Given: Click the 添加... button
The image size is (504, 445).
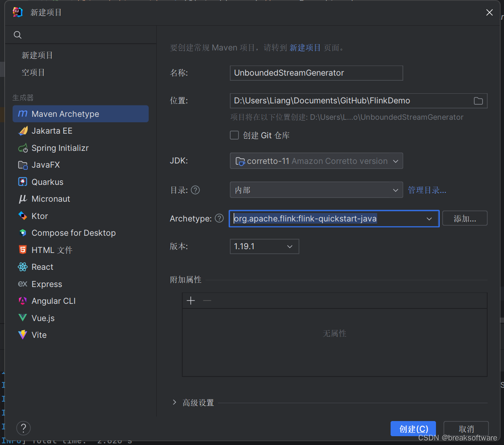Looking at the screenshot, I should [465, 219].
